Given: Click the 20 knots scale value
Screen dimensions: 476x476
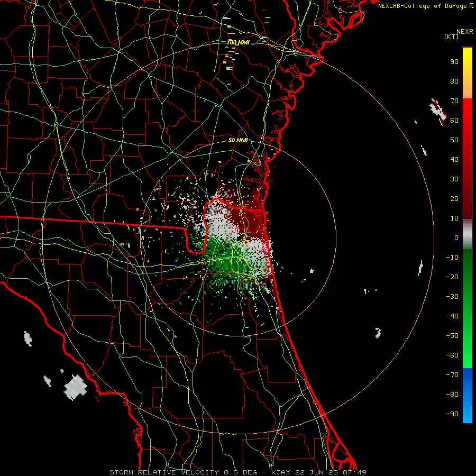Looking at the screenshot, I should pyautogui.click(x=454, y=198).
